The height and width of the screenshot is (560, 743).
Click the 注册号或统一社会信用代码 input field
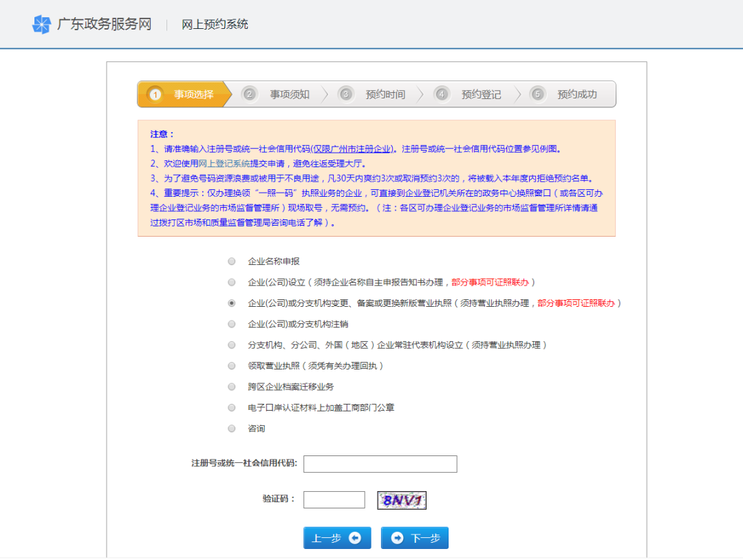pyautogui.click(x=380, y=464)
